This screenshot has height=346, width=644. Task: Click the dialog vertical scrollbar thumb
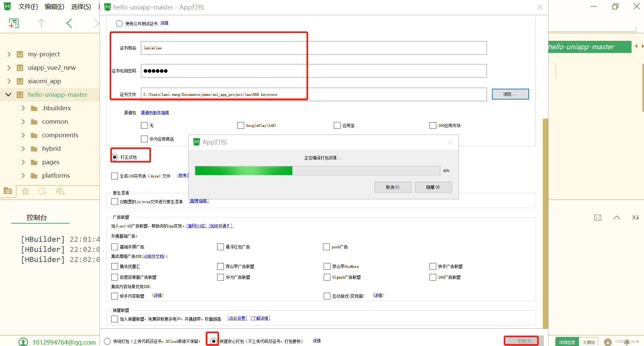point(545,223)
